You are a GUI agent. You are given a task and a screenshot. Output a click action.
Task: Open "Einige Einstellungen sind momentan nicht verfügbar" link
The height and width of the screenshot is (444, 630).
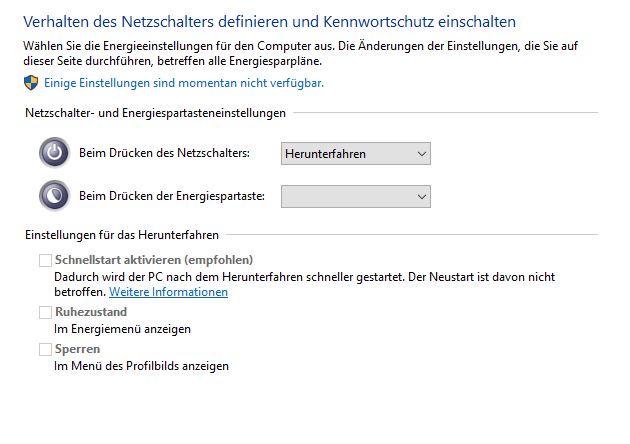pos(184,83)
